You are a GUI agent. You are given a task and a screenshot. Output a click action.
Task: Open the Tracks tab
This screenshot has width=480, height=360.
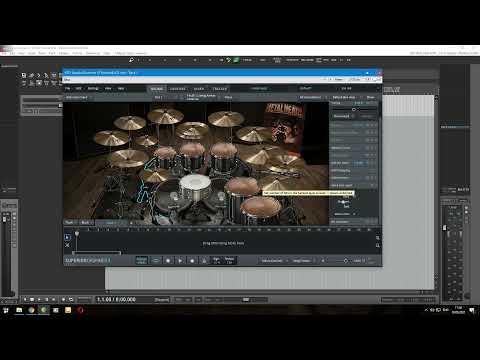[x=220, y=89]
